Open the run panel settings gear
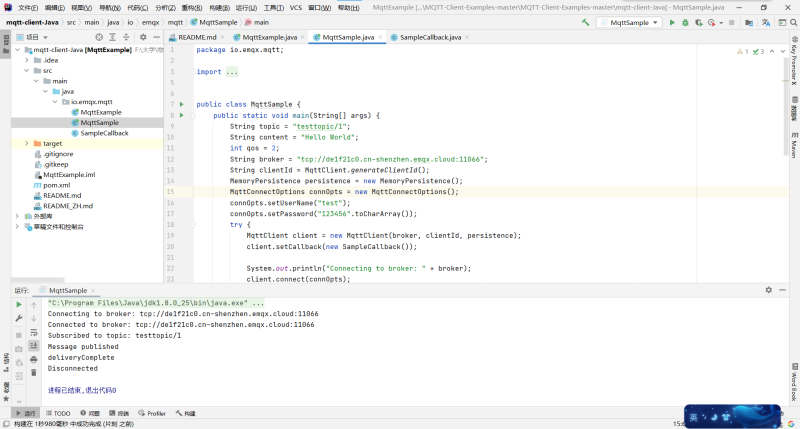This screenshot has width=800, height=429. coord(768,290)
